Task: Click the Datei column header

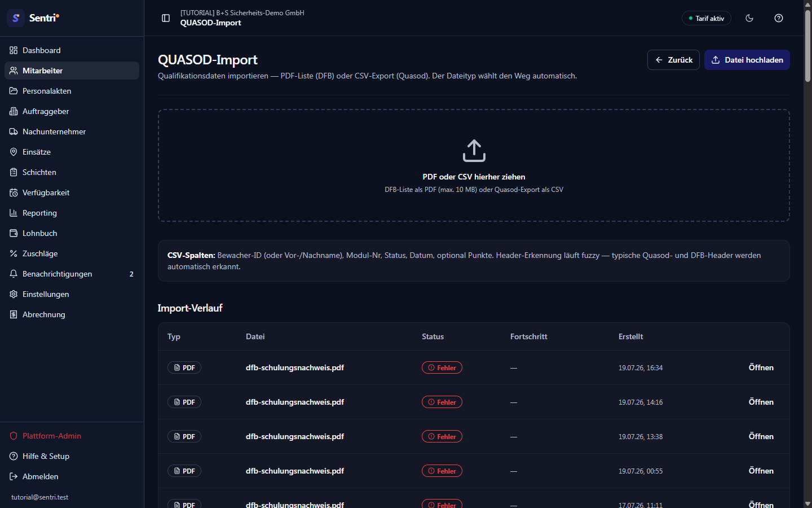Action: pos(255,336)
